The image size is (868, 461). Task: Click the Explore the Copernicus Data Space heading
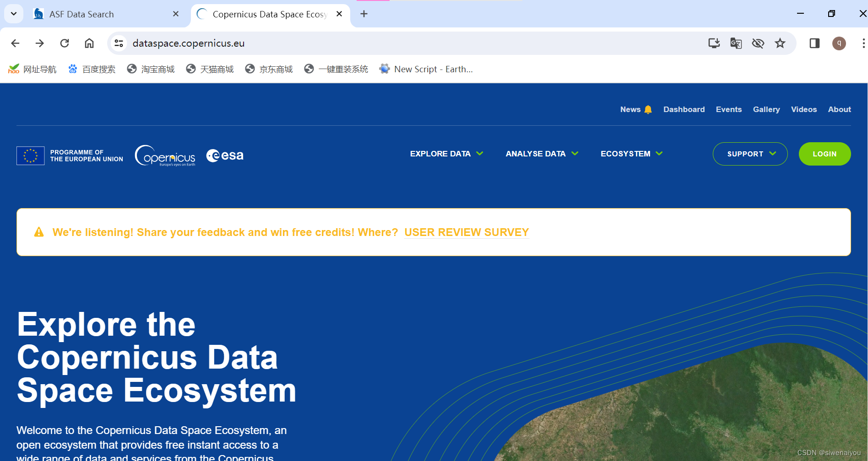tap(157, 357)
